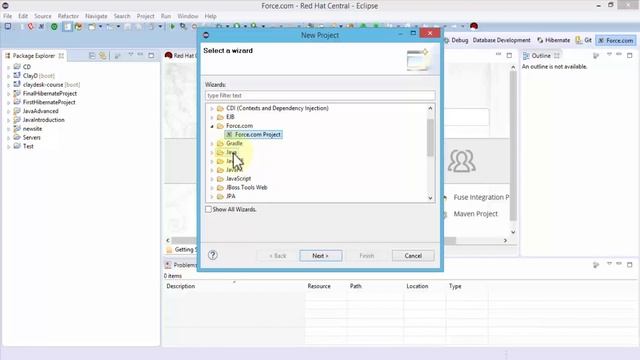The height and width of the screenshot is (360, 640).
Task: Expand the JPA wizard category
Action: 212,197
